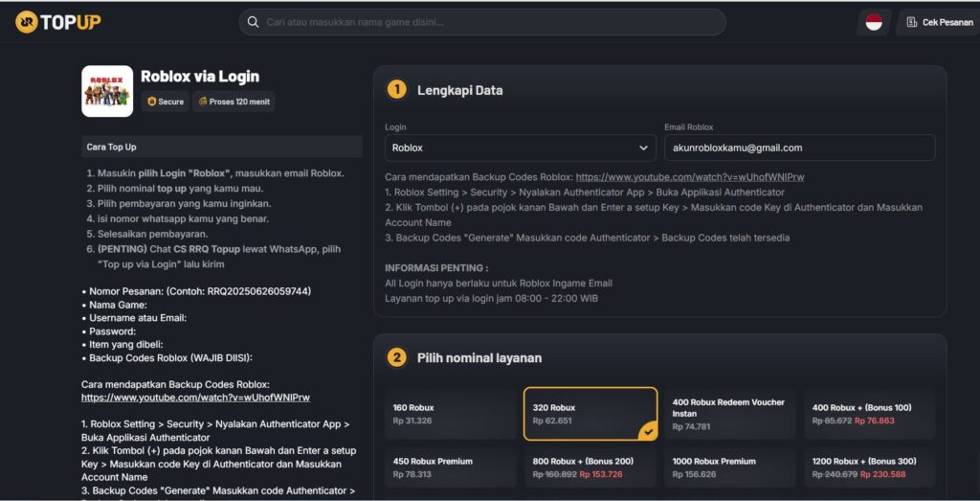Click the Roblox game thumbnail
The width and height of the screenshot is (980, 501).
(x=107, y=91)
